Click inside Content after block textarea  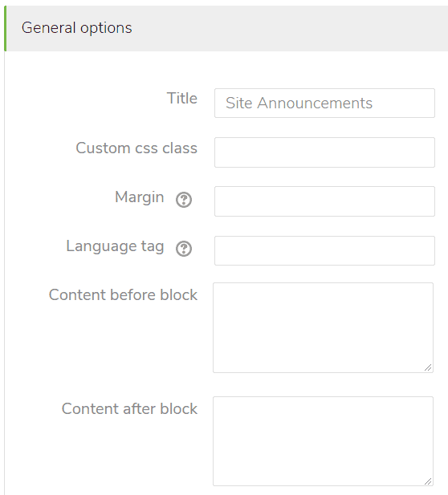[x=323, y=441]
